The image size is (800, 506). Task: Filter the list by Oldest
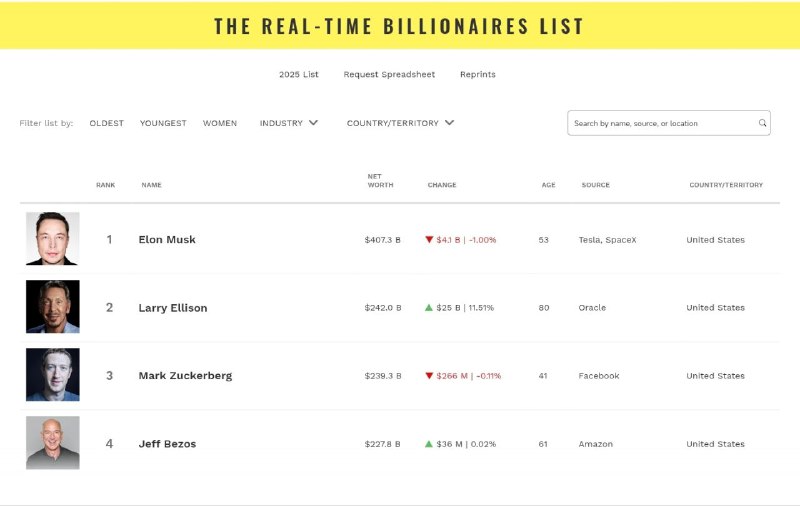(x=107, y=123)
